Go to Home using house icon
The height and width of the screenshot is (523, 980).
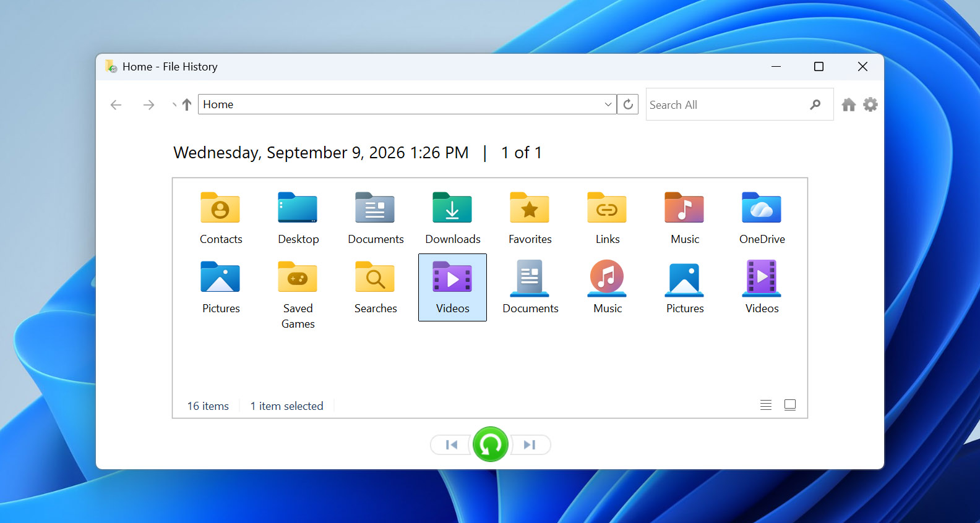(x=849, y=104)
